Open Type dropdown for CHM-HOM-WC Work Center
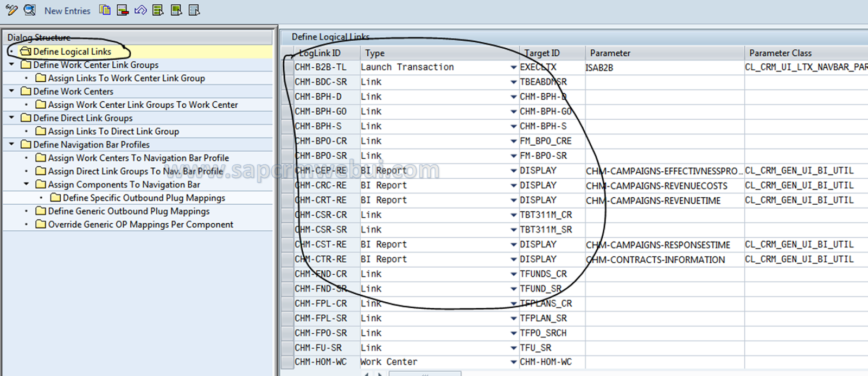The width and height of the screenshot is (868, 376). point(513,362)
